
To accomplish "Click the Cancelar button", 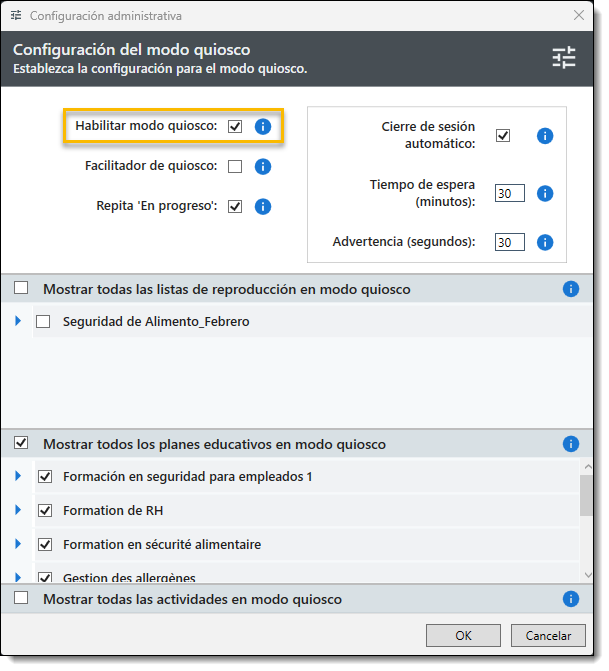I will click(548, 635).
